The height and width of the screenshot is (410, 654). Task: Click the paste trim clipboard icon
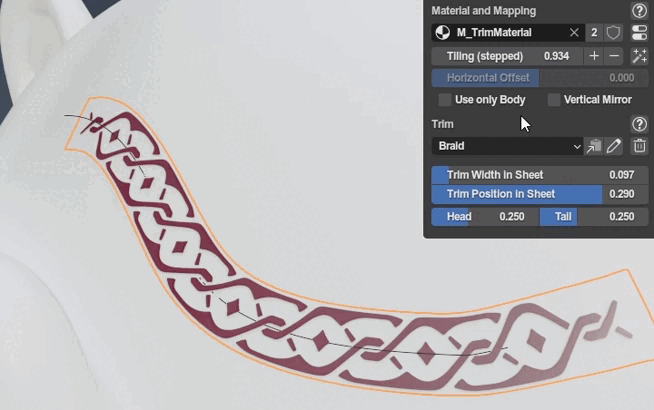point(594,146)
